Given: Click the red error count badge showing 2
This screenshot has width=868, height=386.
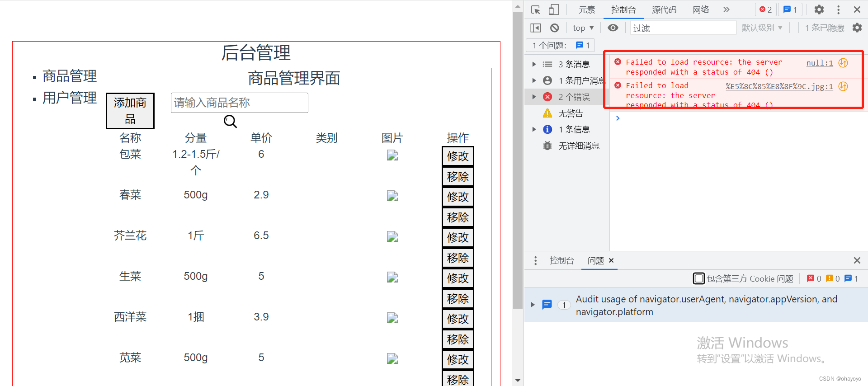Looking at the screenshot, I should [x=765, y=9].
